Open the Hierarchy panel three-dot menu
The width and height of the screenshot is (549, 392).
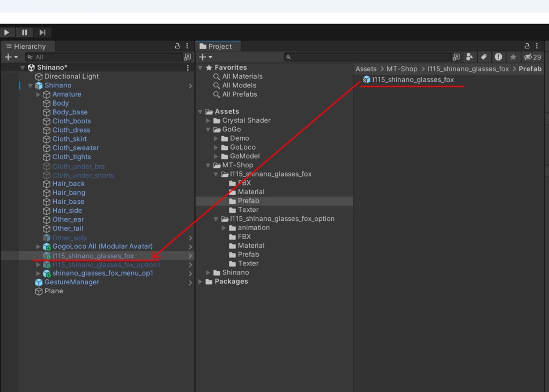(187, 46)
